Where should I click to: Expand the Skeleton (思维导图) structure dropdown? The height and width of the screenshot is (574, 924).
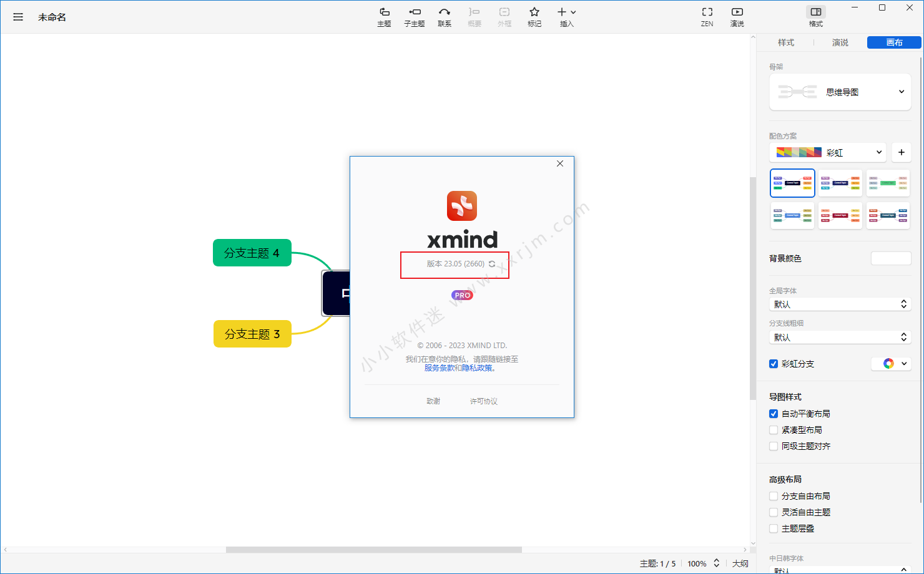coord(840,92)
